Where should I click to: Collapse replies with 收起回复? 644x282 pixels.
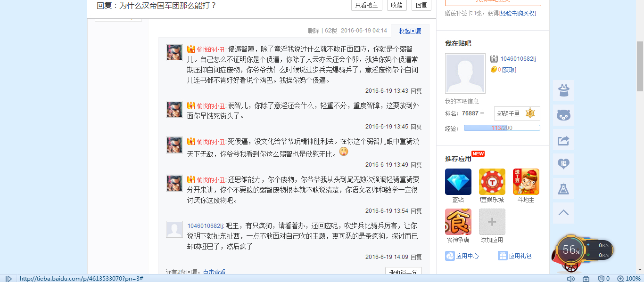[410, 31]
